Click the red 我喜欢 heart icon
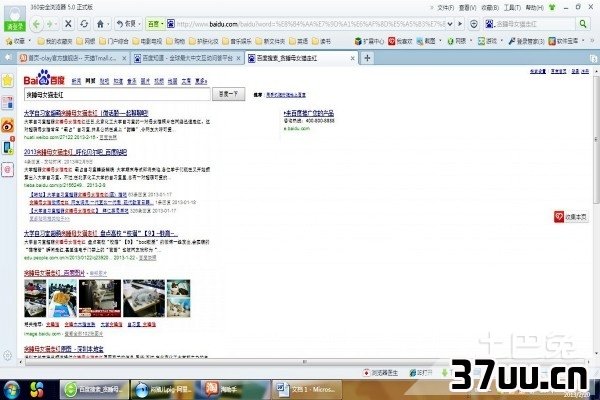 [392, 41]
